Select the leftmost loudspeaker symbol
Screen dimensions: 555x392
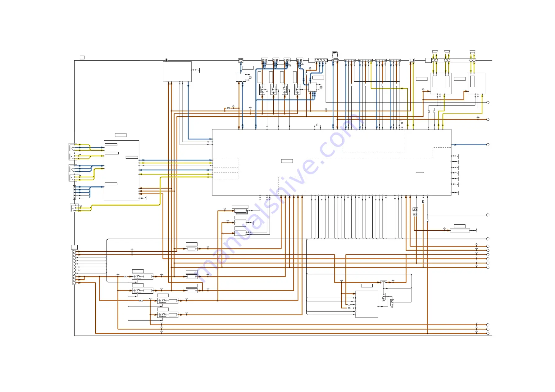point(434,52)
